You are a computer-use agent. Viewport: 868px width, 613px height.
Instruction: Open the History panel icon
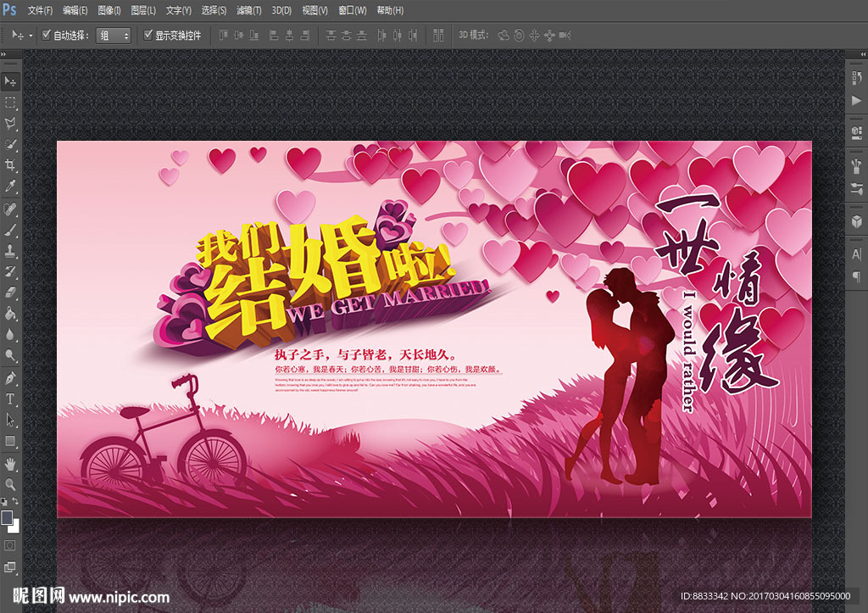click(x=856, y=78)
